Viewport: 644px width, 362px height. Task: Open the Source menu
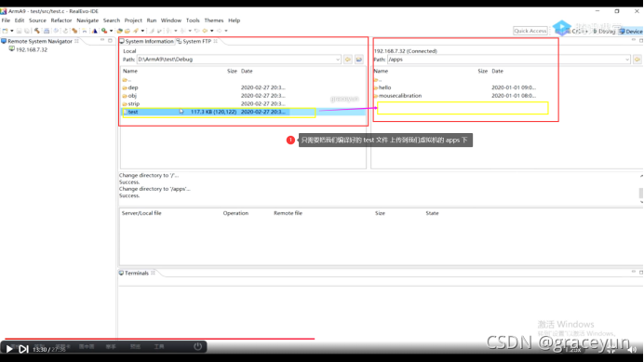(37, 20)
